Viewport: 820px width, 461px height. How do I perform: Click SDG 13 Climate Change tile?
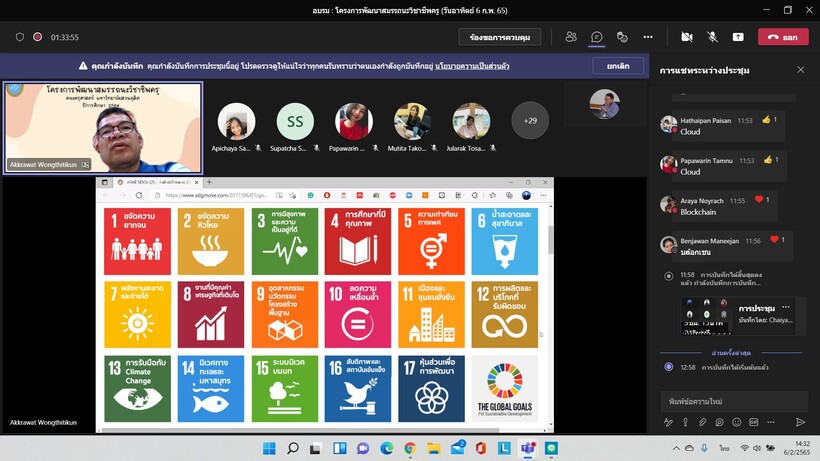[x=137, y=388]
